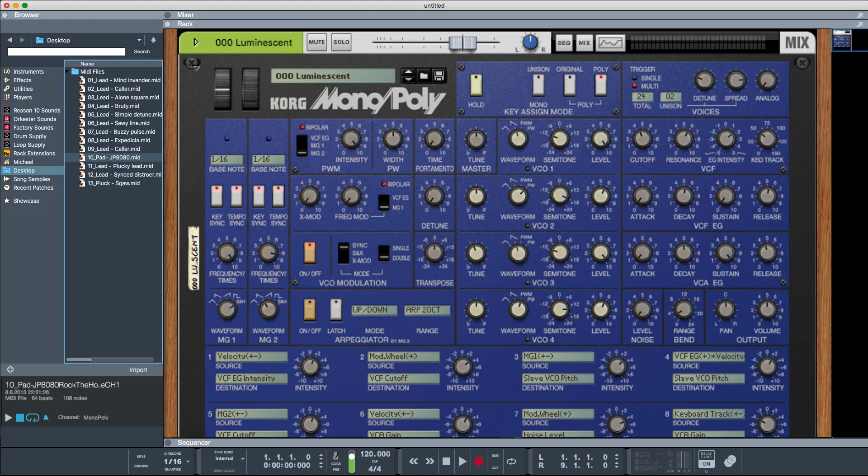Screen dimensions: 868x476
Task: Click the SEQ button
Action: 564,43
